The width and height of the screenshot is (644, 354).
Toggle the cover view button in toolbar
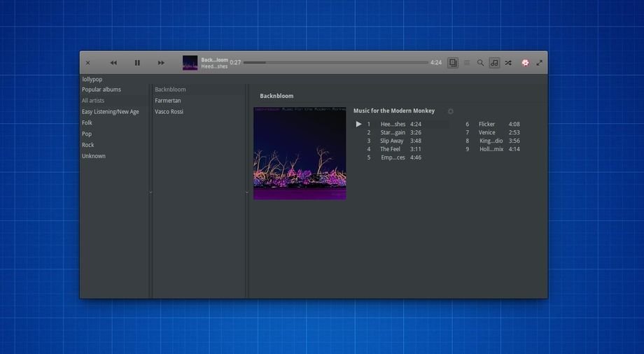pos(453,63)
